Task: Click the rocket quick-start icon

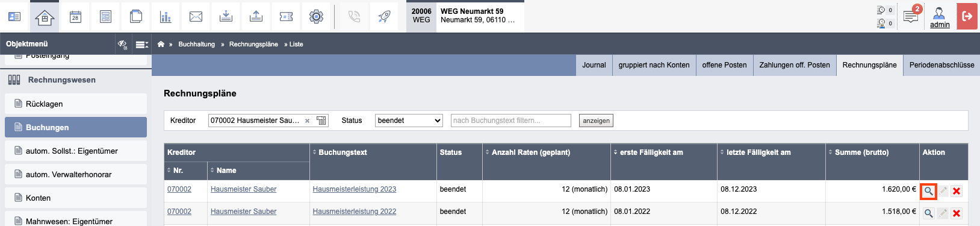Action: click(384, 16)
